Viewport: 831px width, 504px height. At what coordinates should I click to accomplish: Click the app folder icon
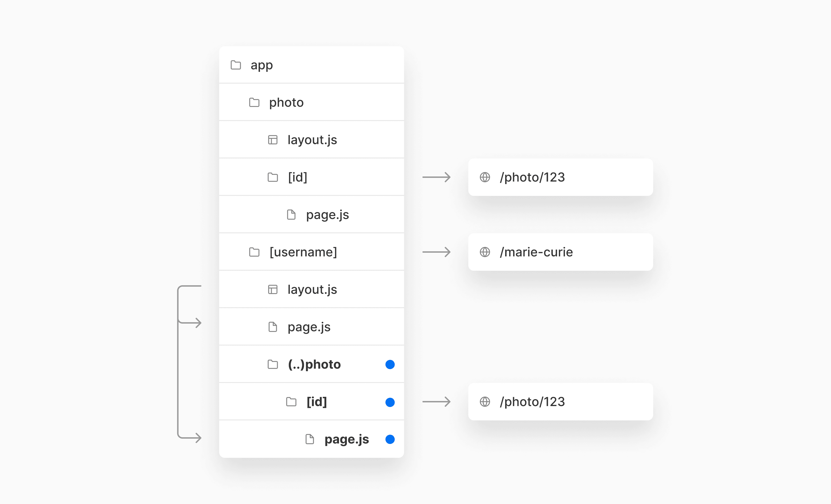pos(236,65)
